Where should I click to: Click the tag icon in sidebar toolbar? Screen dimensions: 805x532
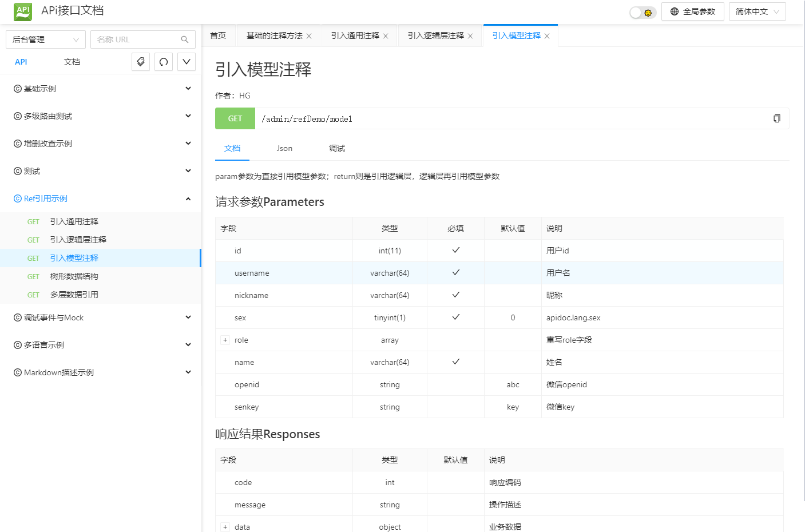point(141,62)
